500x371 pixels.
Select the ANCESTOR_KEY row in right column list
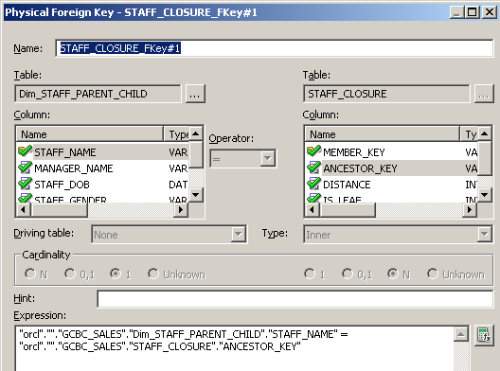coord(391,168)
